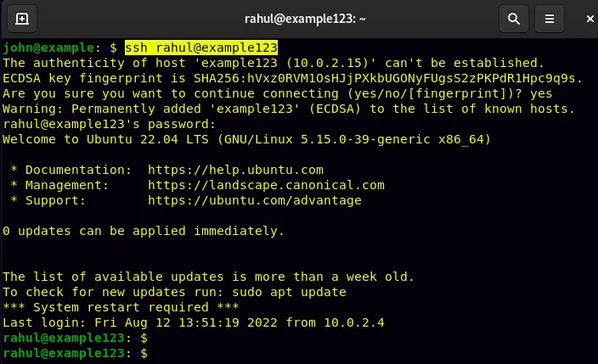Screen dimensions: 598x364
Task: Click the 'sudo apt update' text
Action: tap(289, 292)
